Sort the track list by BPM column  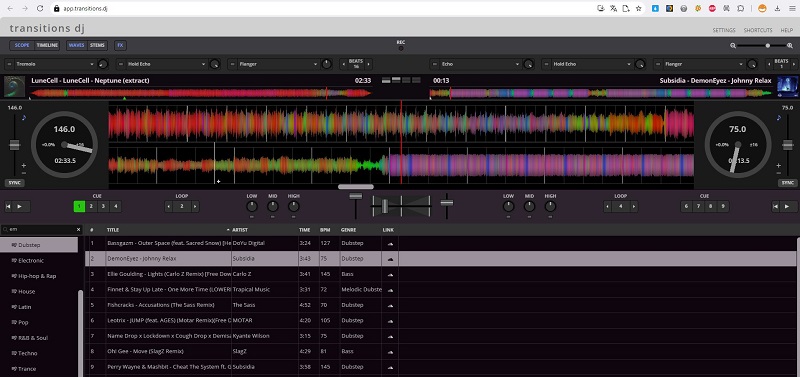[x=325, y=230]
